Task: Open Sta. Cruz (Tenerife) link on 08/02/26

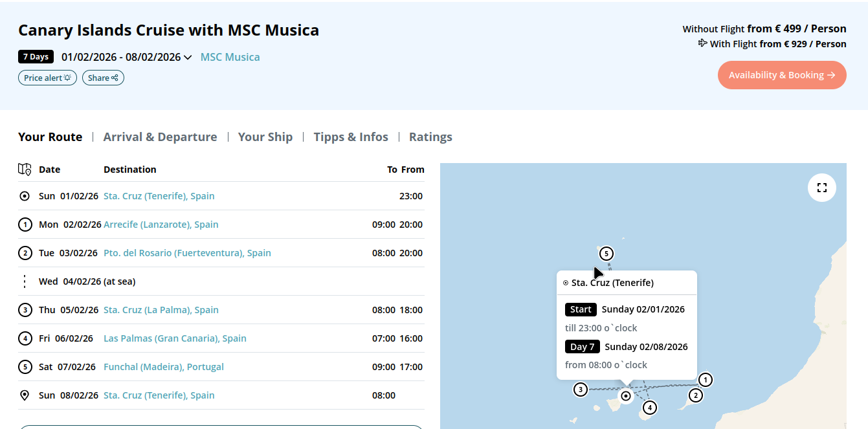Action: [x=159, y=395]
